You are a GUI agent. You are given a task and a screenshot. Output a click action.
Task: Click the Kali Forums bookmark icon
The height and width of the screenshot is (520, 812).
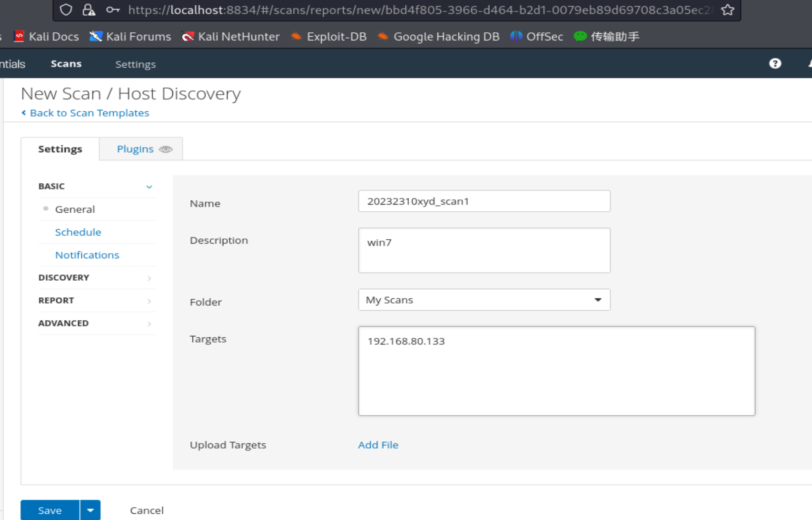coord(96,36)
